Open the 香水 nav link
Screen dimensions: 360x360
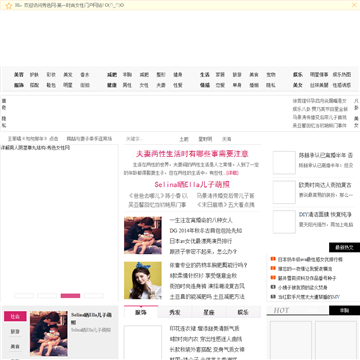coord(85,75)
